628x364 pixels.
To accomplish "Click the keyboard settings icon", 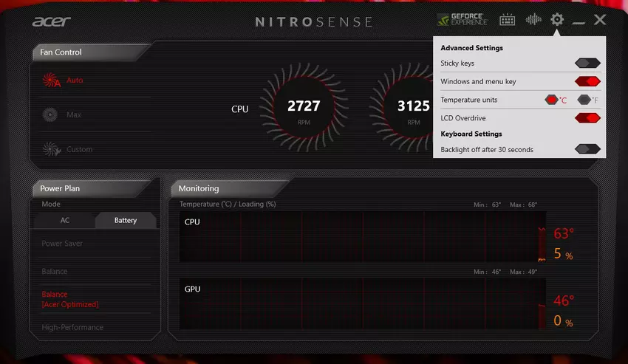I will pos(507,20).
